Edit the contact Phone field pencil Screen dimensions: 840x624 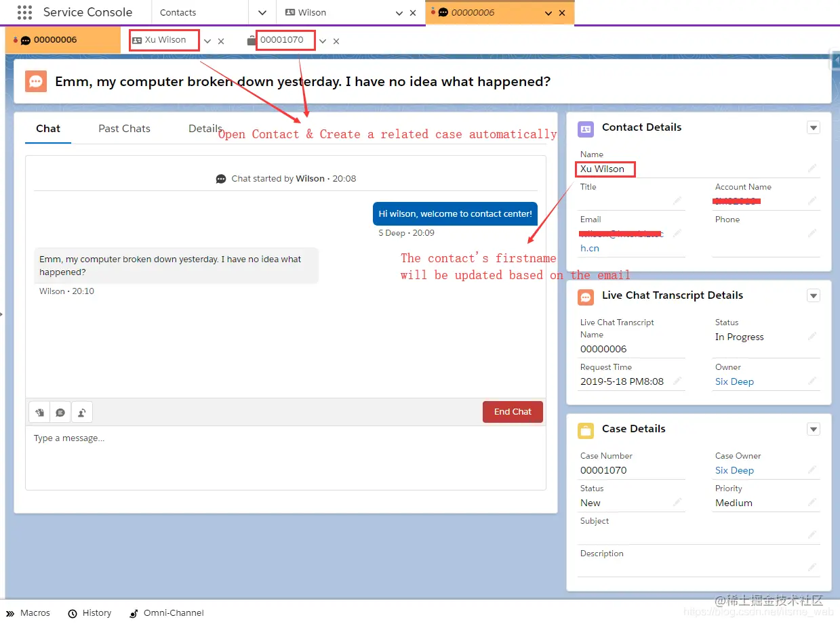812,233
